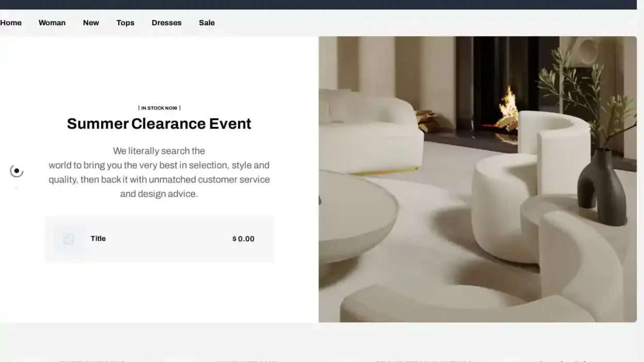Screen dimensions: 644x362
Task: Click the round coffee table in banner
Action: pyautogui.click(x=356, y=217)
